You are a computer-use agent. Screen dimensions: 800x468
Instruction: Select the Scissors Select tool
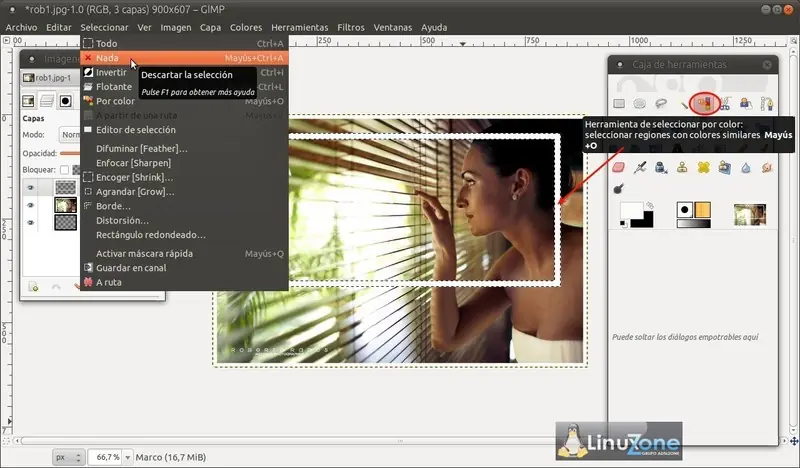[725, 104]
